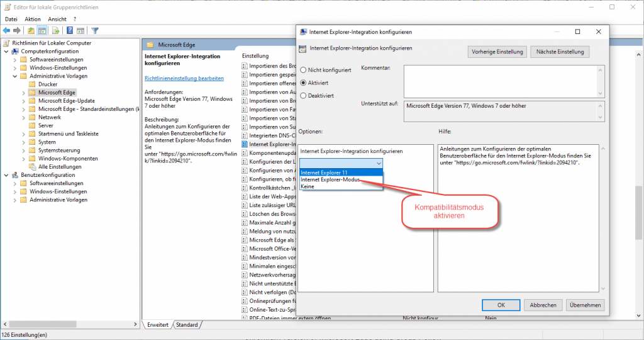Click the Benutzerkonfiguration node icon

[x=15, y=175]
